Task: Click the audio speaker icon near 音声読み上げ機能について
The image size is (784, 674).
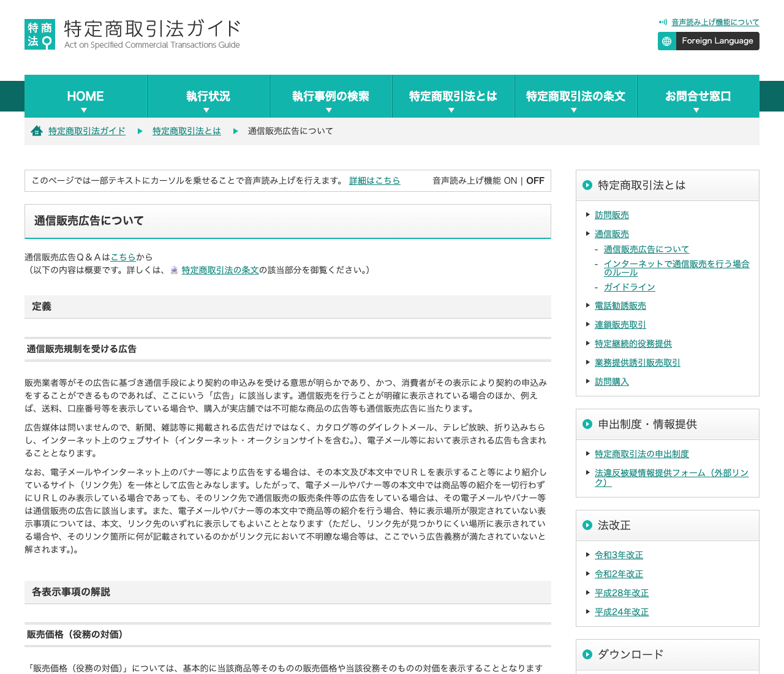Action: [663, 22]
